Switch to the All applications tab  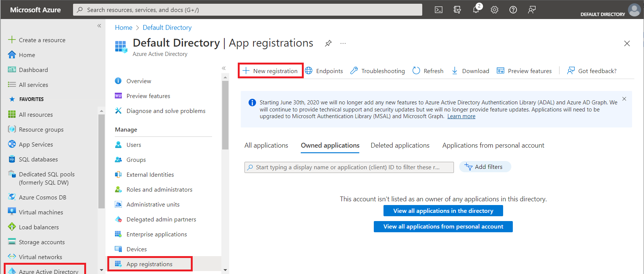[266, 145]
